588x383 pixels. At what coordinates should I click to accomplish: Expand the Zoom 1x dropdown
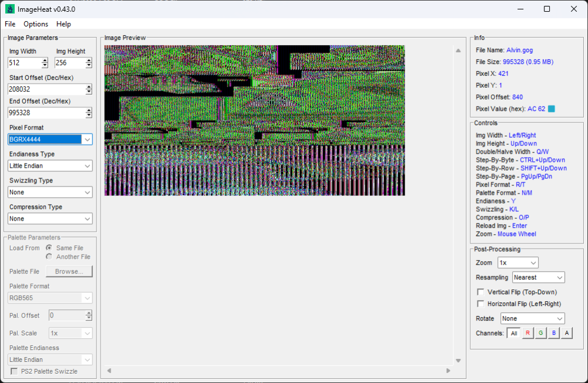(x=518, y=263)
